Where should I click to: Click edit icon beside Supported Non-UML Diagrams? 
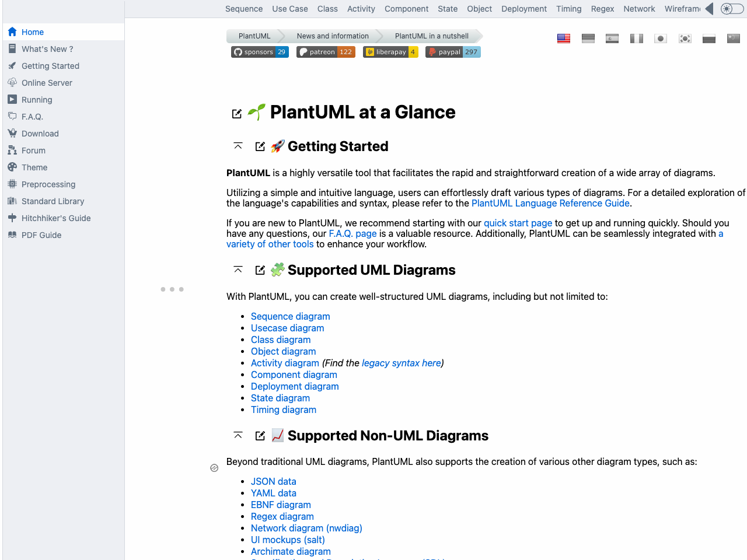click(260, 436)
